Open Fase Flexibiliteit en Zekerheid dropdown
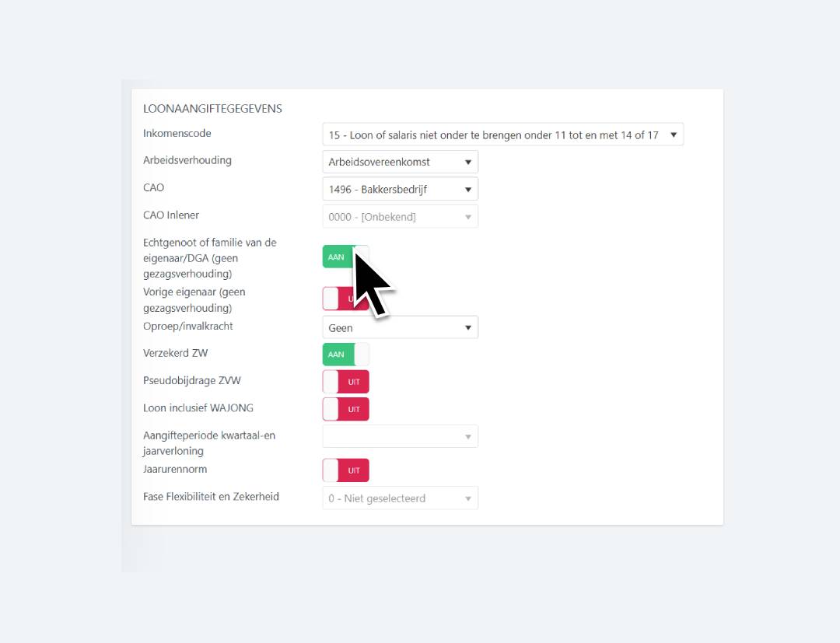Screen dimensions: 840x643 coord(400,498)
